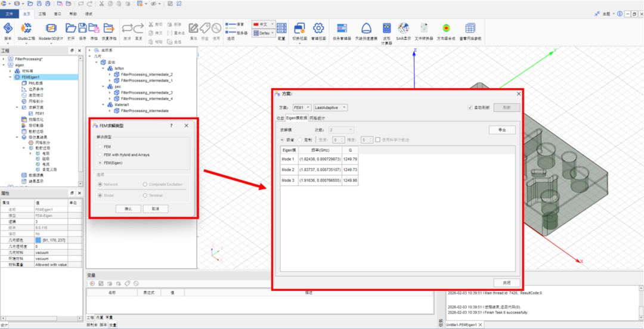Expand FilterProcessing_intermediate_3 node

(x=110, y=93)
